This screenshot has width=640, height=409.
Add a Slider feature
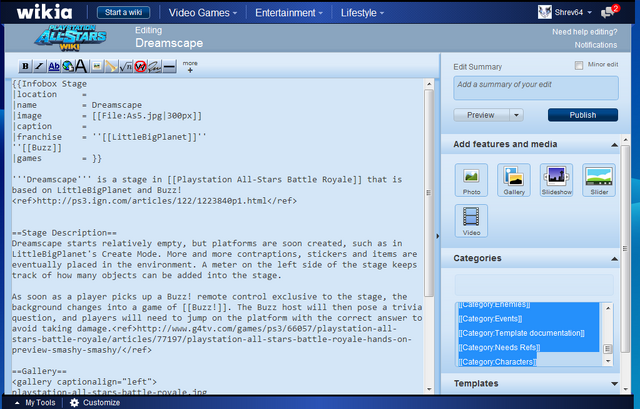pyautogui.click(x=599, y=180)
